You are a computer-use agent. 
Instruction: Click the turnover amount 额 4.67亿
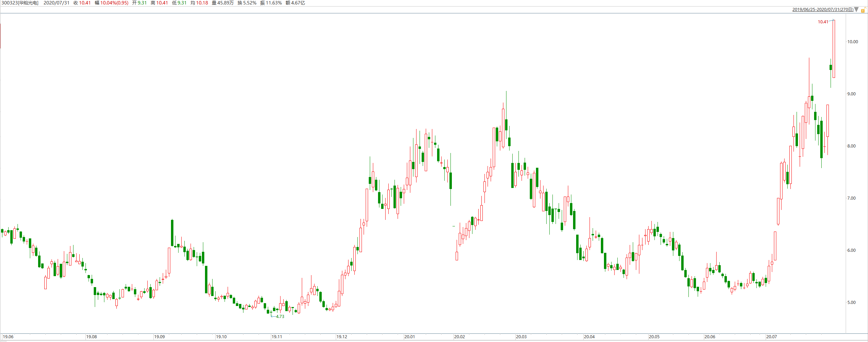(295, 3)
